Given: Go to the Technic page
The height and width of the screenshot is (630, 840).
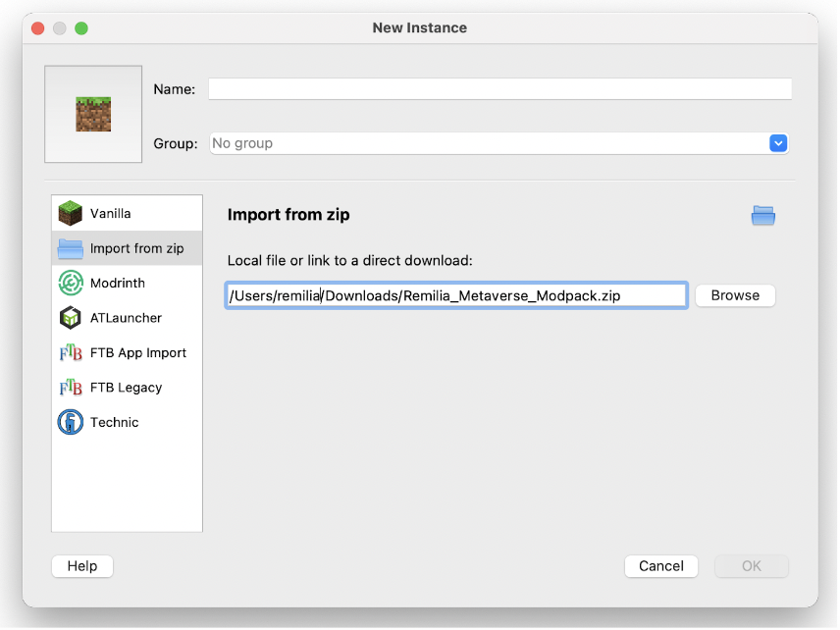Looking at the screenshot, I should pyautogui.click(x=127, y=422).
